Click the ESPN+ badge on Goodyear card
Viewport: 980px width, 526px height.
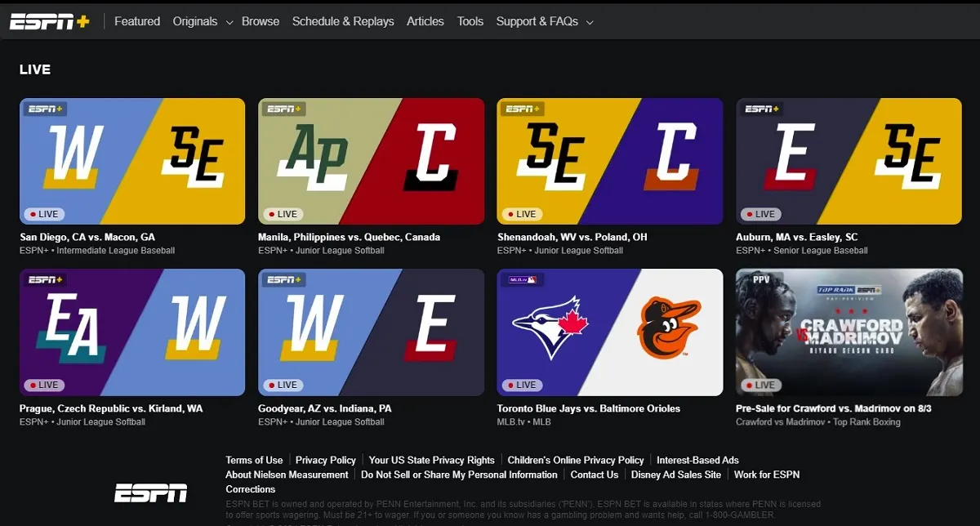pos(285,279)
